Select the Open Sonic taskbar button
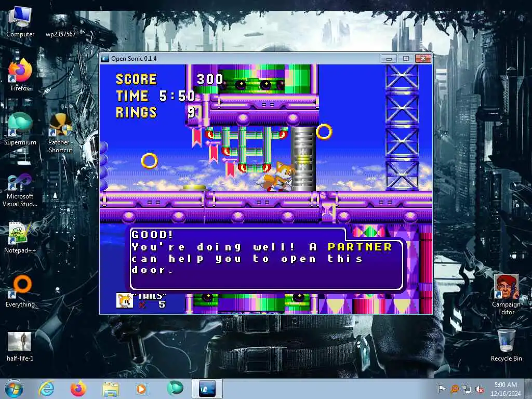This screenshot has width=532, height=399. [x=207, y=389]
